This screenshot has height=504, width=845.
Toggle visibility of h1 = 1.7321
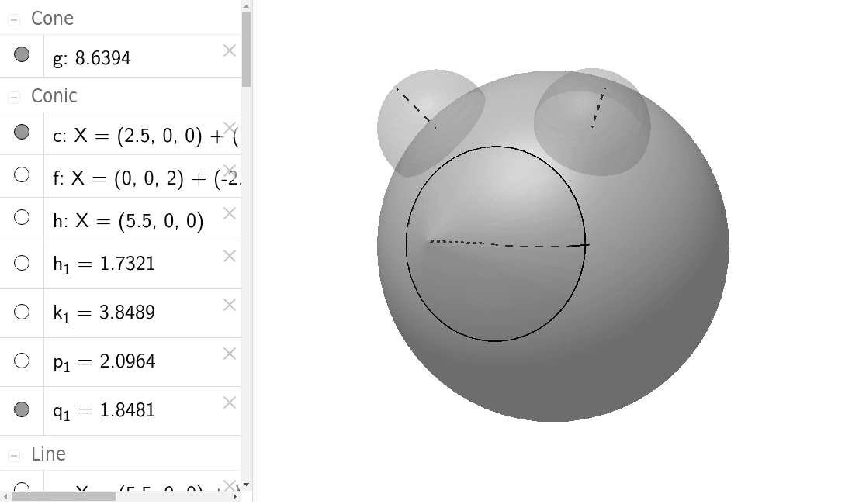[22, 263]
